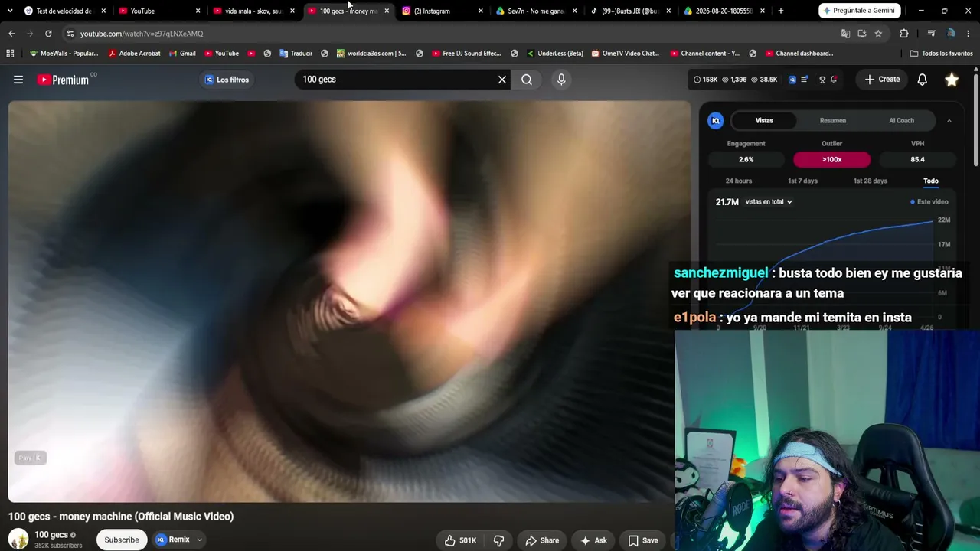Screen dimensions: 980x551
Task: Click the address bar URL
Action: [142, 34]
